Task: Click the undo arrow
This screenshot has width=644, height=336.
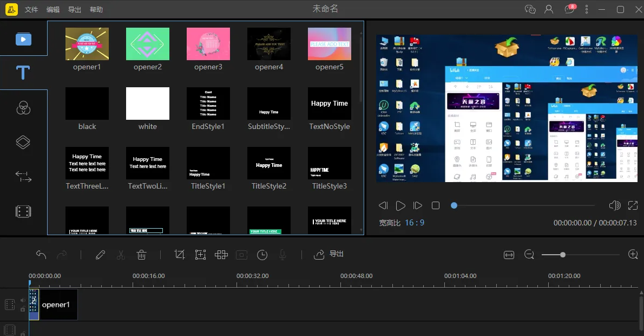Action: tap(41, 255)
